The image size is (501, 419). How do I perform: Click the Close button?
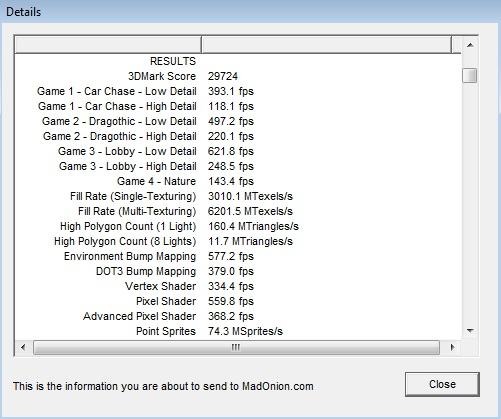coord(442,384)
